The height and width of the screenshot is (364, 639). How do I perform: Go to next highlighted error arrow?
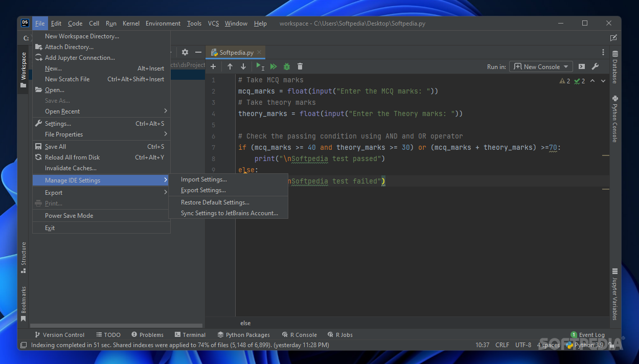coord(603,81)
